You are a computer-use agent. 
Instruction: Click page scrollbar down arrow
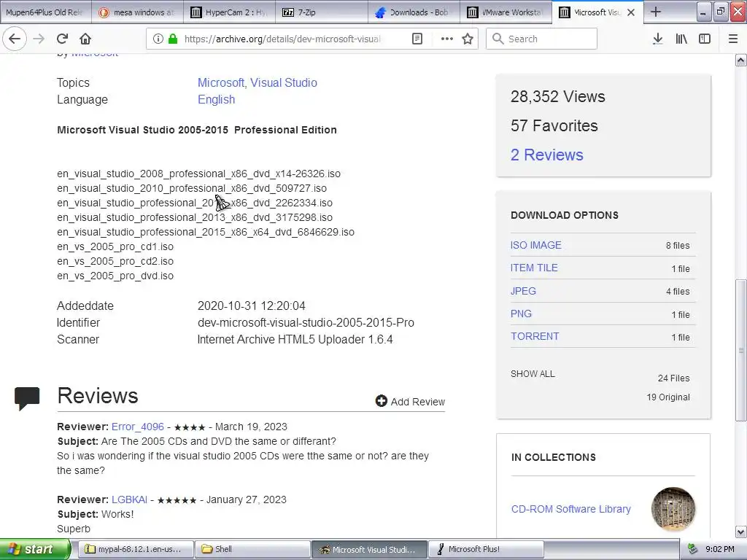(x=741, y=532)
